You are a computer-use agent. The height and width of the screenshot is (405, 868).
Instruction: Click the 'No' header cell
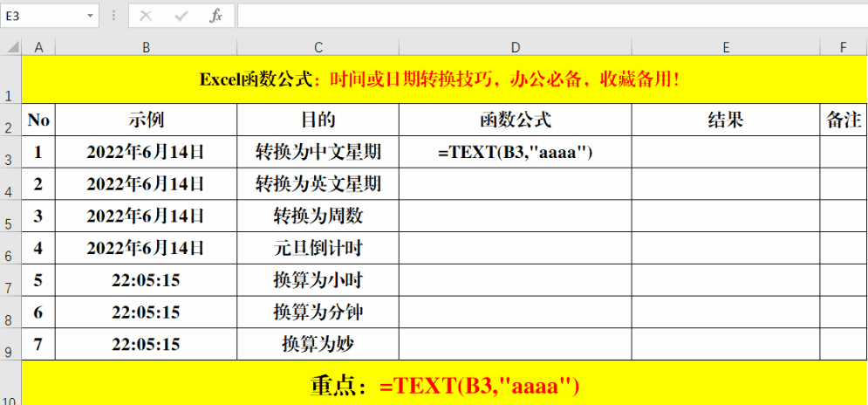(x=38, y=120)
